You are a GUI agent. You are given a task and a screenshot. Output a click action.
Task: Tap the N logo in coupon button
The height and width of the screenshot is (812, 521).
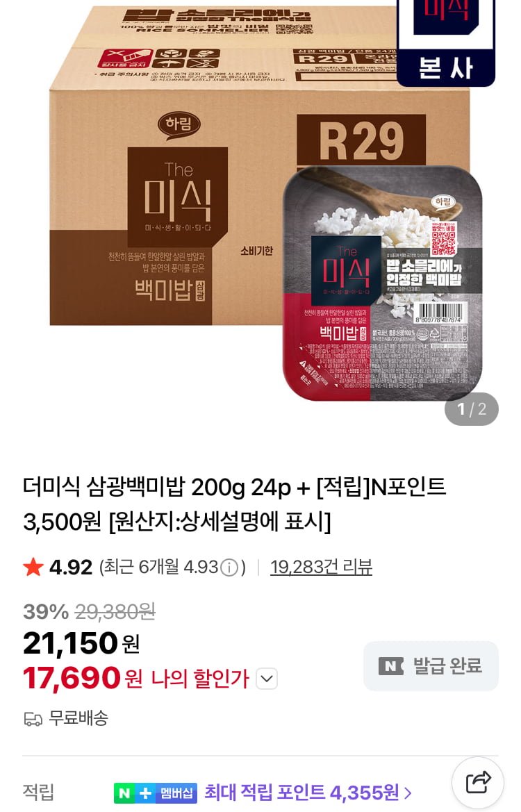[x=391, y=666]
